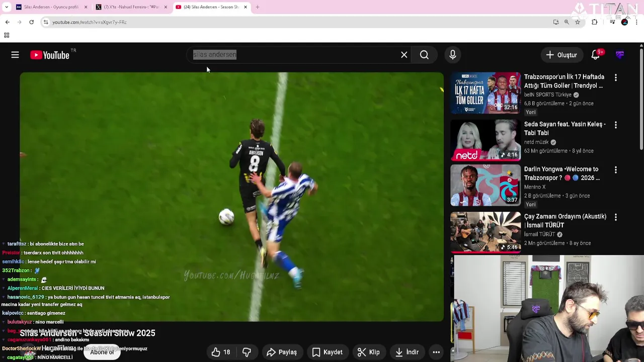Open the account avatar menu
Image resolution: width=644 pixels, height=362 pixels.
[x=620, y=55]
